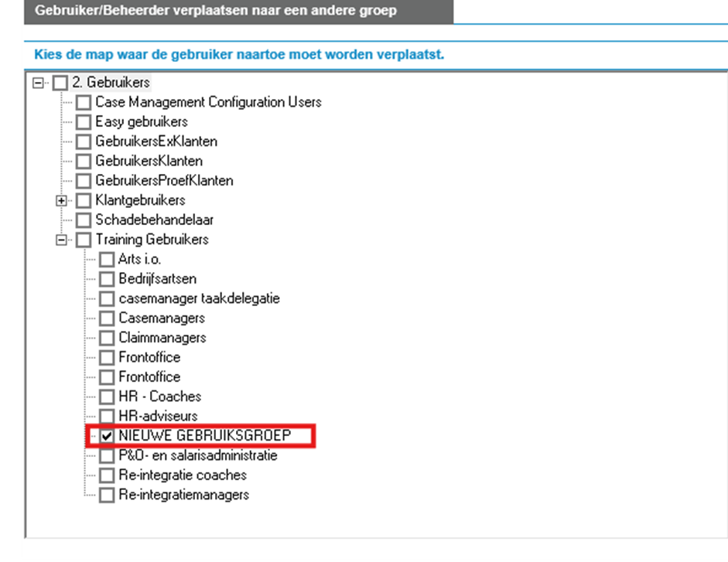Image resolution: width=728 pixels, height=562 pixels.
Task: Collapse the Training Gebruikers node
Action: coord(61,240)
